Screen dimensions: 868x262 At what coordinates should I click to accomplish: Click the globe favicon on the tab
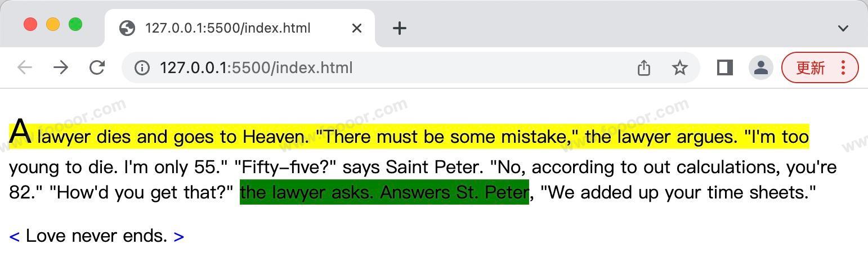(x=128, y=28)
